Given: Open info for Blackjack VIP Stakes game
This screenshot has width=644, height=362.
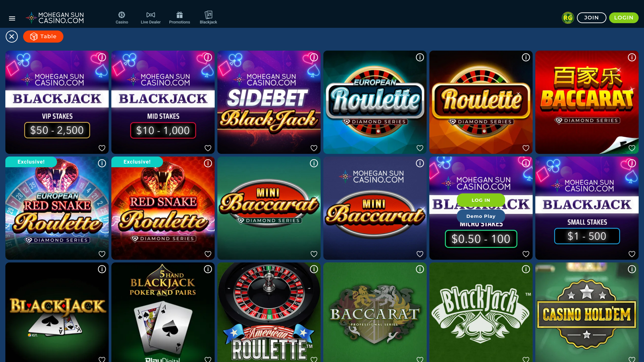Looking at the screenshot, I should [102, 57].
